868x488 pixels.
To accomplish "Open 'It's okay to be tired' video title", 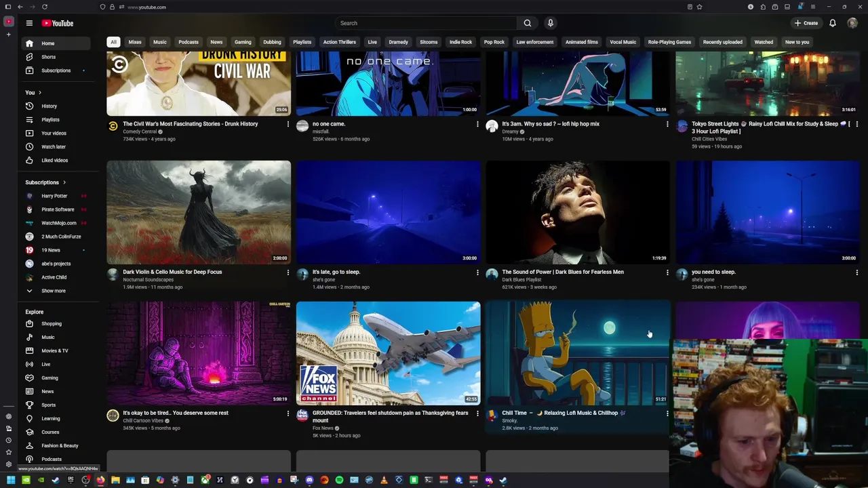I will pyautogui.click(x=176, y=413).
